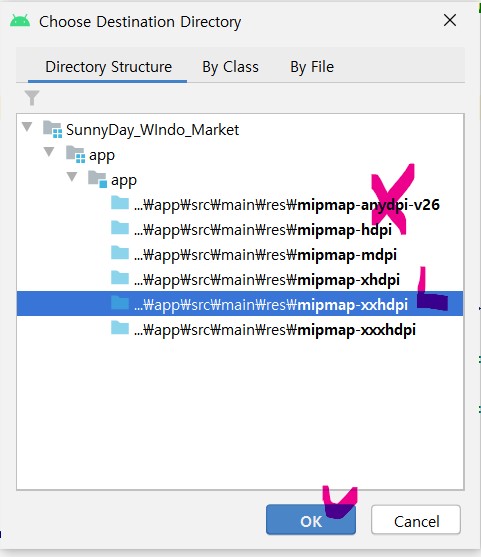The width and height of the screenshot is (481, 557).
Task: Select the SunnyDay_WIndo_Market project module icon
Action: 53,129
